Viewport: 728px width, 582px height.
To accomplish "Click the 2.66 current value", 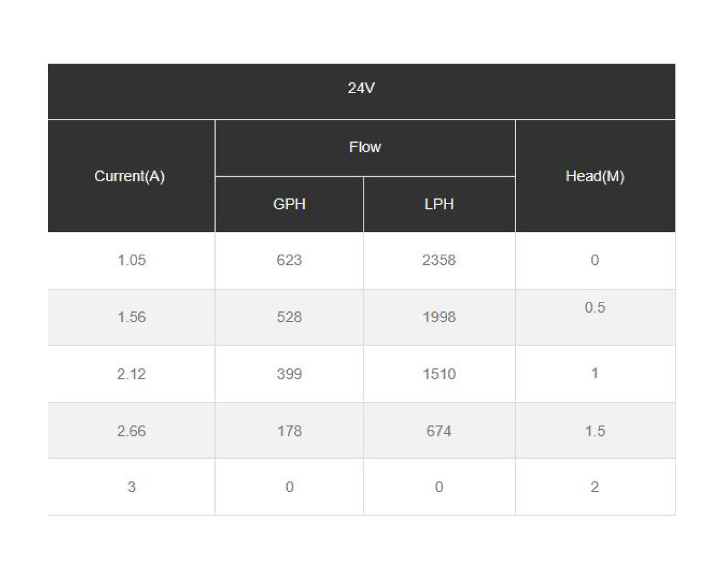I will pyautogui.click(x=131, y=431).
